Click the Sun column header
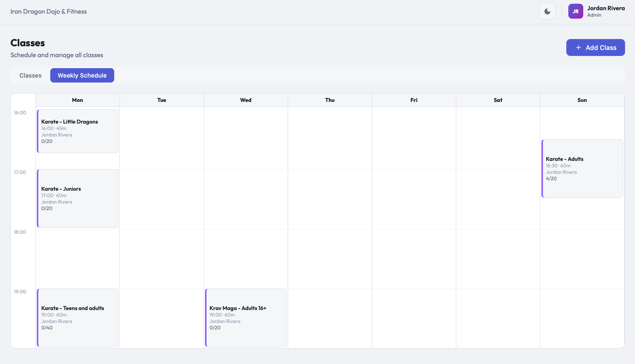This screenshot has width=635, height=364. (x=582, y=100)
